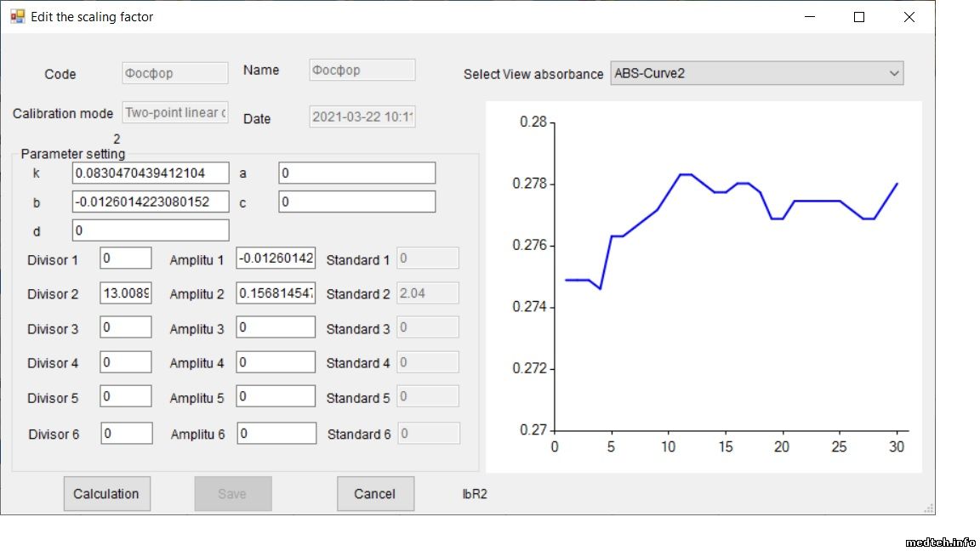Select the a parameter text box
This screenshot has height=551, width=980.
[356, 173]
